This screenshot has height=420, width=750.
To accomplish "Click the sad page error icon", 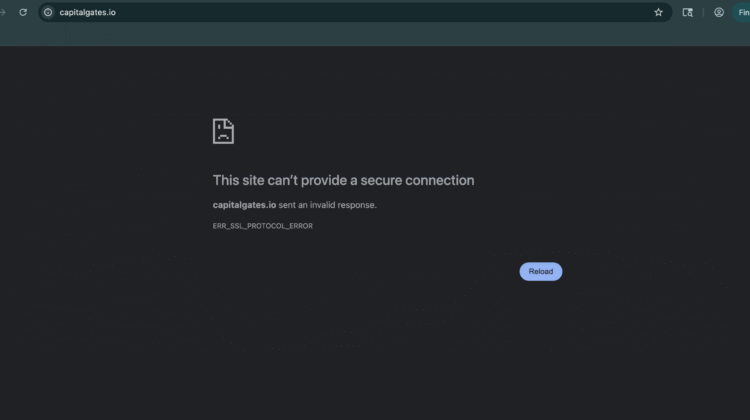I will (x=223, y=131).
